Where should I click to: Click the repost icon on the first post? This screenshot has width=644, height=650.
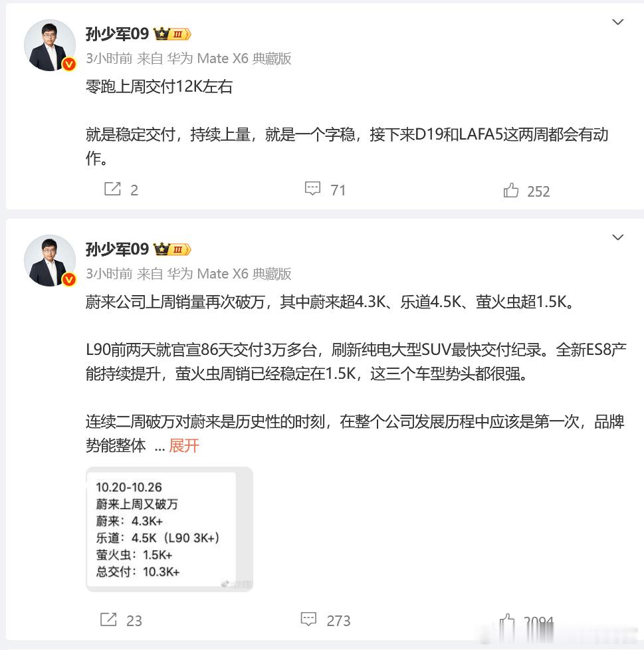tap(112, 189)
